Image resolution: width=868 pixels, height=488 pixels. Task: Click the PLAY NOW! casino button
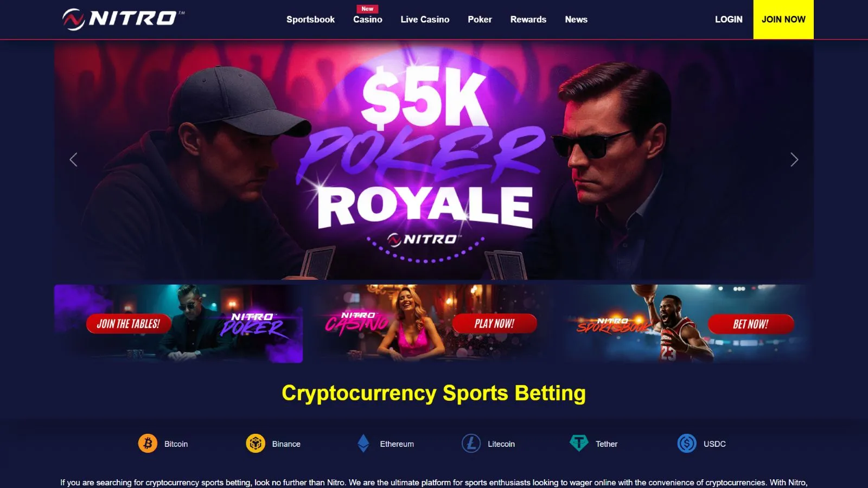click(x=494, y=324)
